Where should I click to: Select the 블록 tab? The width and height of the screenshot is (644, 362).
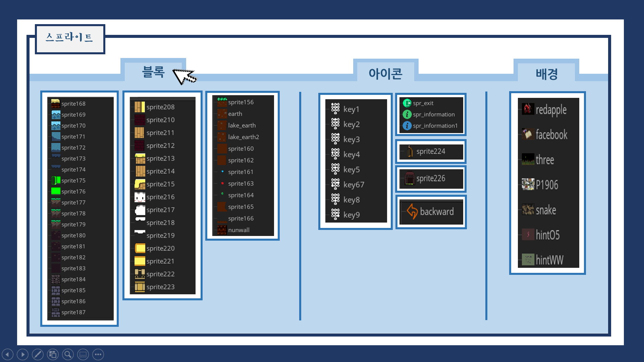153,72
